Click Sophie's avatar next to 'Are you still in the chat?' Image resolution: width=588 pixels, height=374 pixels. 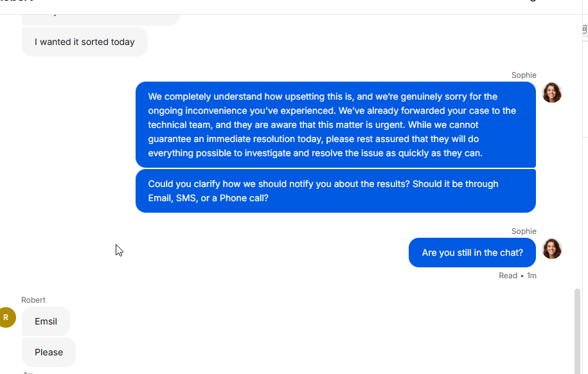click(552, 249)
